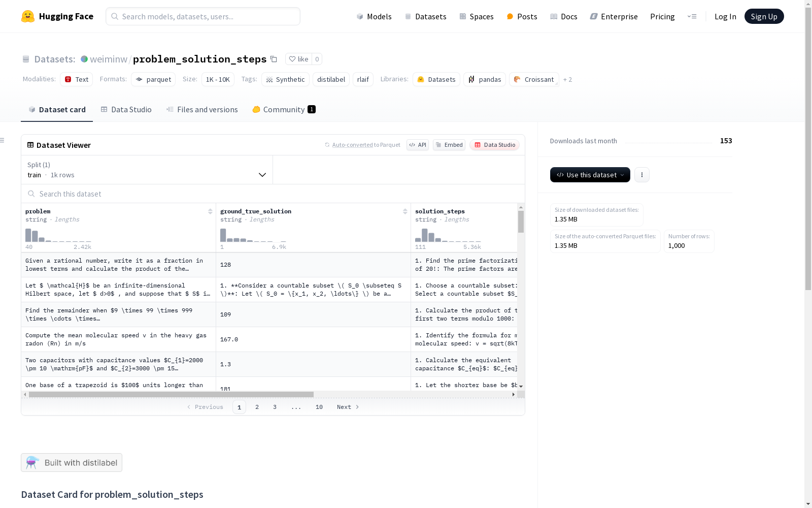Select the distilabel tag
The image size is (812, 508).
[x=331, y=79]
